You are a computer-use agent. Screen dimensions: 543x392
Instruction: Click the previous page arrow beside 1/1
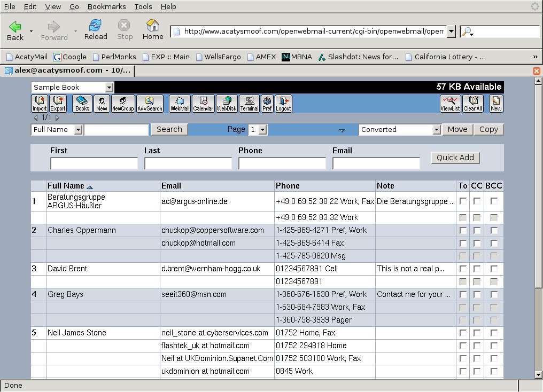click(36, 118)
